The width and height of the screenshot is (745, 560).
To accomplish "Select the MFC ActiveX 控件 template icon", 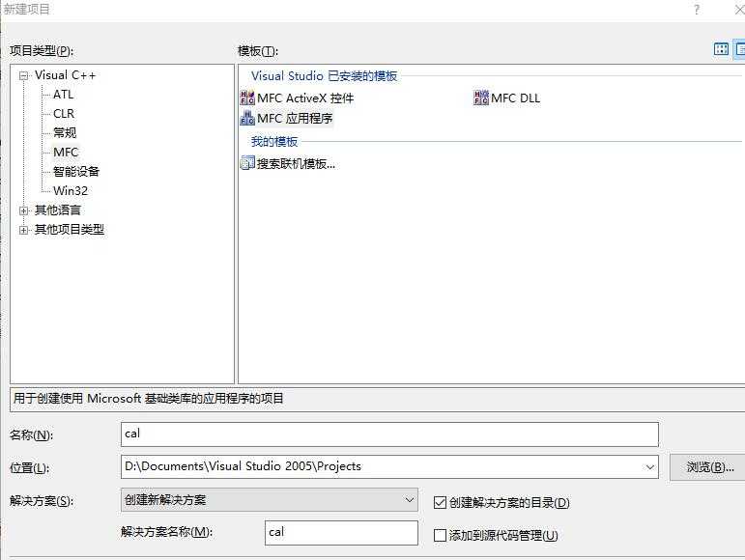I will 247,98.
